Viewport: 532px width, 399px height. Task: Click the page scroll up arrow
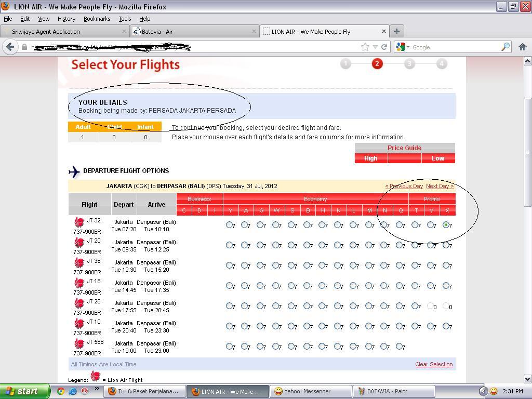[528, 61]
